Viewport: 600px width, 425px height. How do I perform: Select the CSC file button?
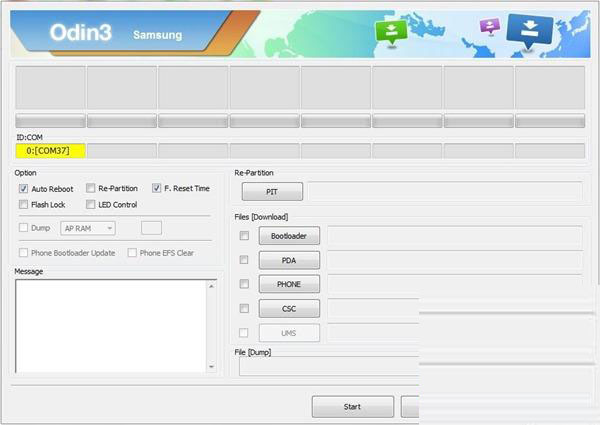pos(289,309)
